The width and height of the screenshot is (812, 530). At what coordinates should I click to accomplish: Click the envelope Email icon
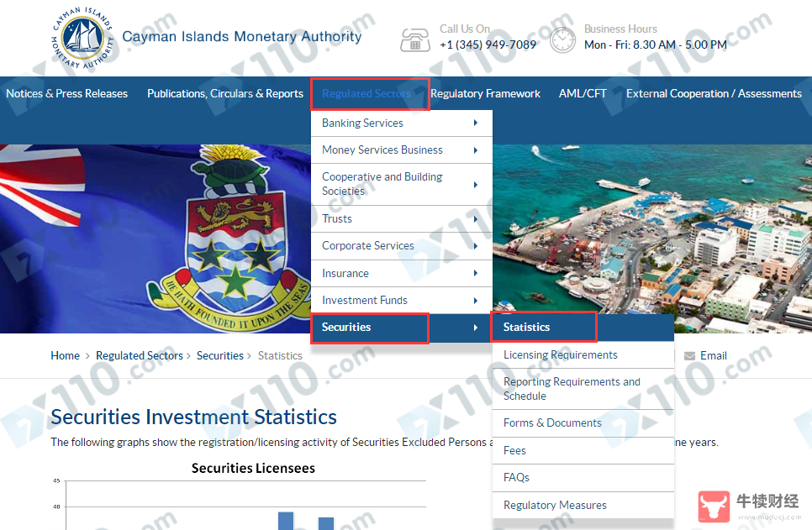point(689,356)
